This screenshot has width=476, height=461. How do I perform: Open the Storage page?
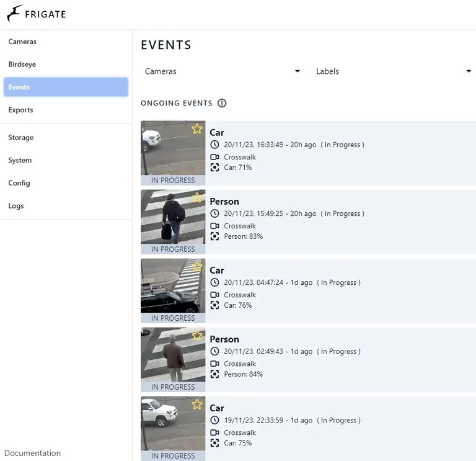click(21, 138)
